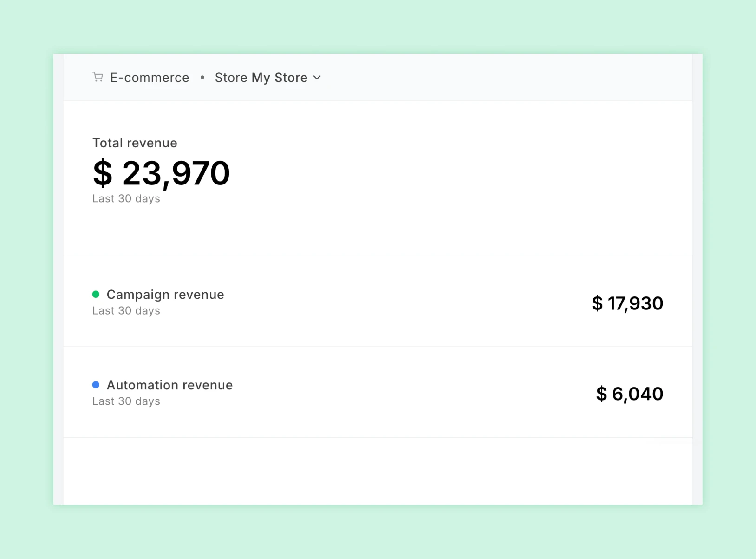
Task: Click the Total revenue heading
Action: (x=135, y=143)
